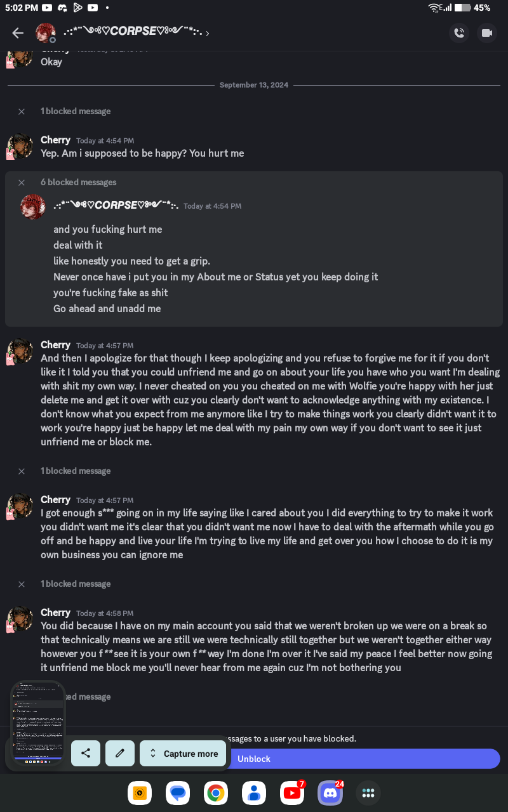The height and width of the screenshot is (812, 508).
Task: Collapse the 6 blocked messages group
Action: click(22, 183)
